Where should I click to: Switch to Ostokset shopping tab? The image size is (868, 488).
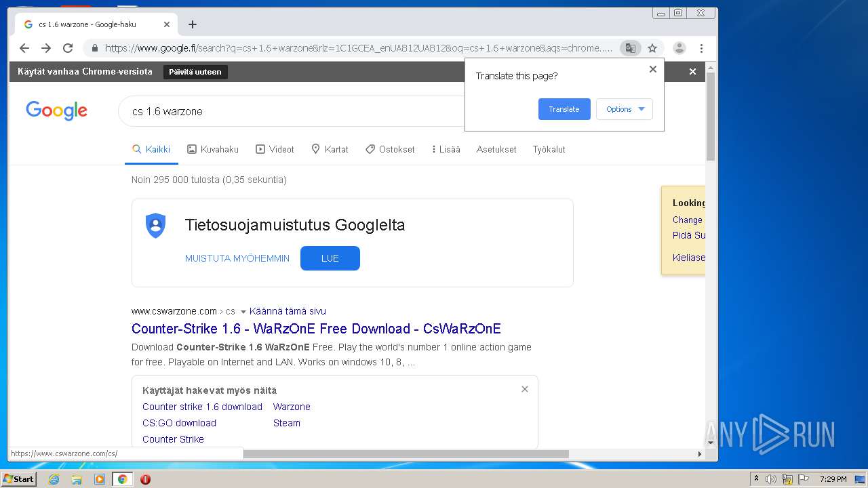click(390, 149)
